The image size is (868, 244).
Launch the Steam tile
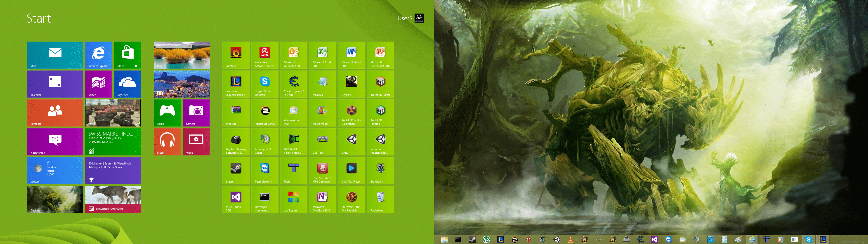coord(236,171)
